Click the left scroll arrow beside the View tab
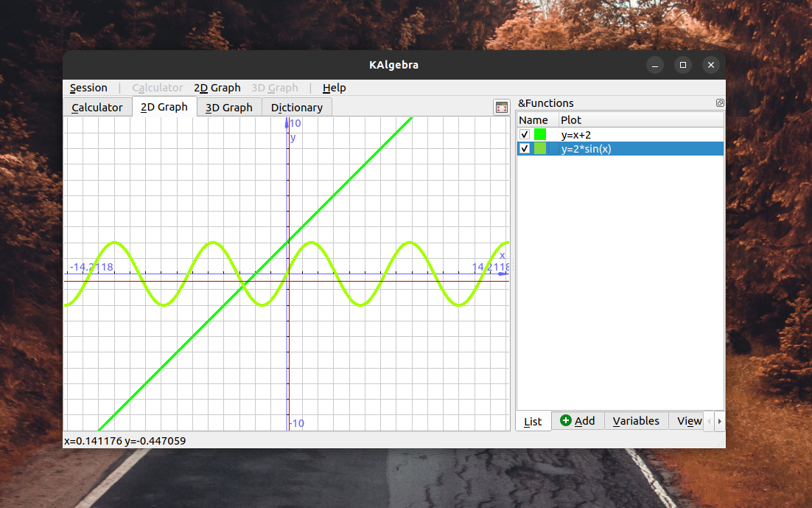Viewport: 812px width, 508px height. point(709,421)
